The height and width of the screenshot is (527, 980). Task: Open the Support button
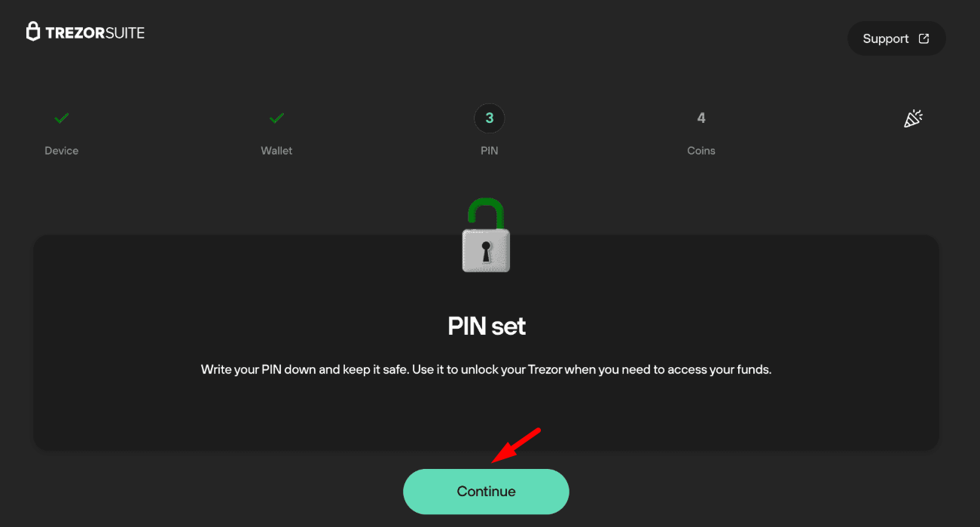896,38
